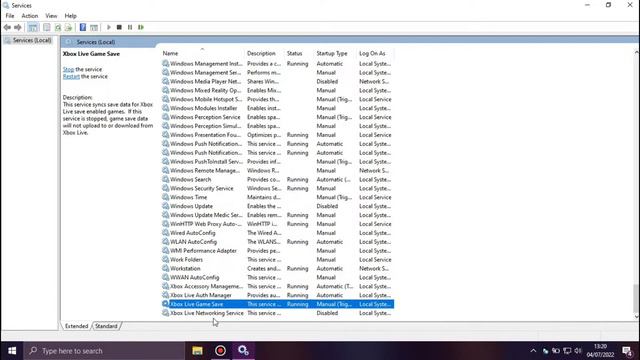Click gear icon beside WinHTTP Web Proxy

tap(165, 224)
